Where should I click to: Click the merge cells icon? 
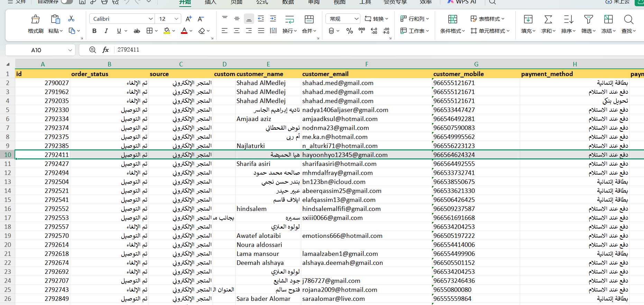coord(309,19)
